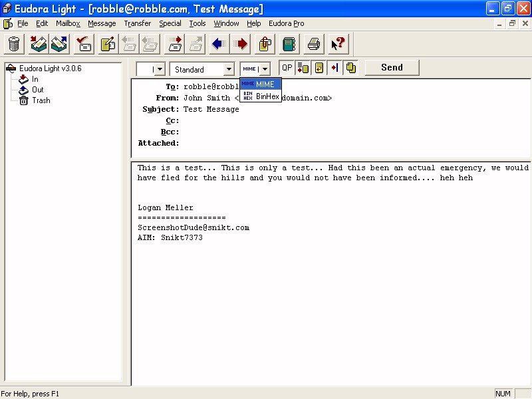
Task: Attach a file using the paperclip icon
Action: point(265,44)
